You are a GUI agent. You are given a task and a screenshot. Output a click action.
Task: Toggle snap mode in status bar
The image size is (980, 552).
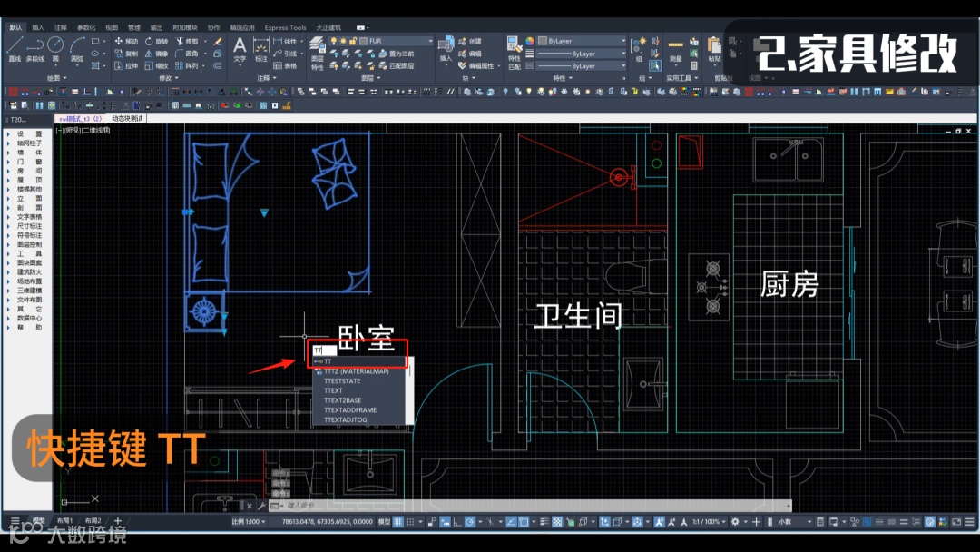click(x=411, y=521)
